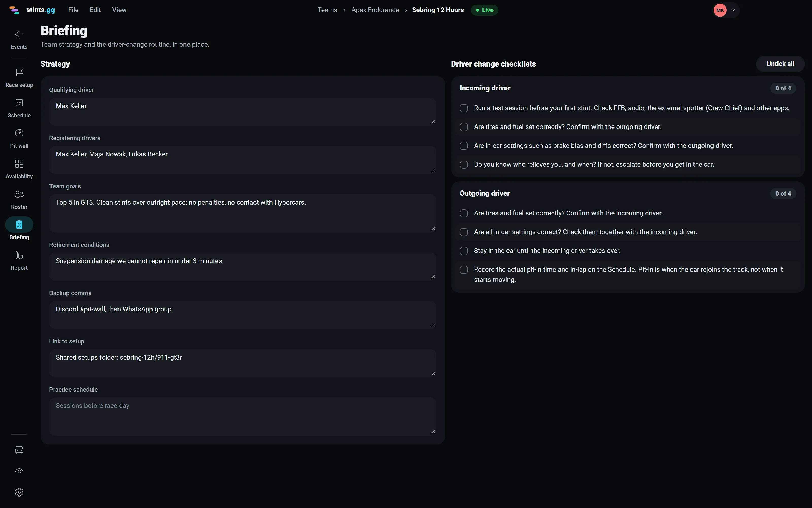
Task: Click the Untick all button
Action: click(780, 64)
